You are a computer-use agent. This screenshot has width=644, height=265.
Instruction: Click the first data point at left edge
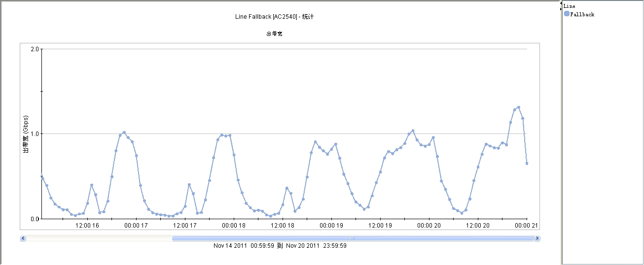pyautogui.click(x=43, y=179)
